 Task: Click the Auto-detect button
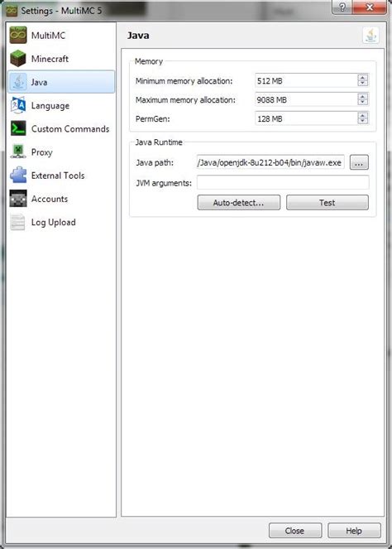pyautogui.click(x=239, y=202)
